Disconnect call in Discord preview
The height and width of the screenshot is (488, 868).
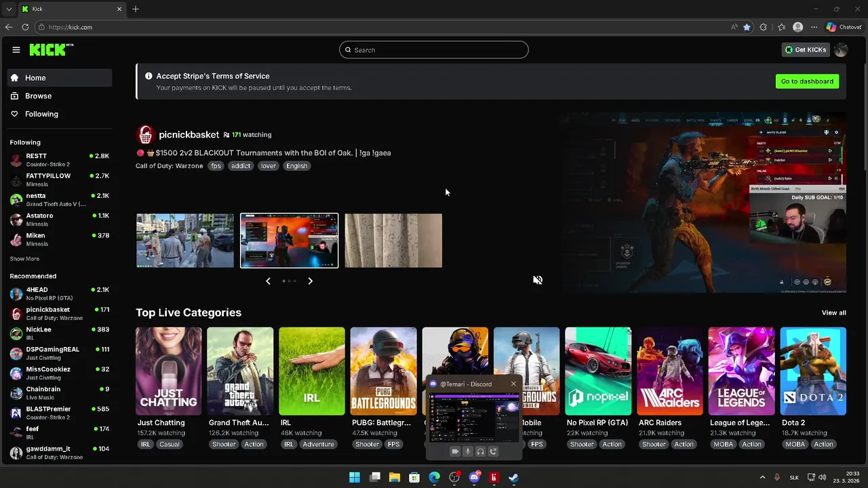tap(493, 451)
